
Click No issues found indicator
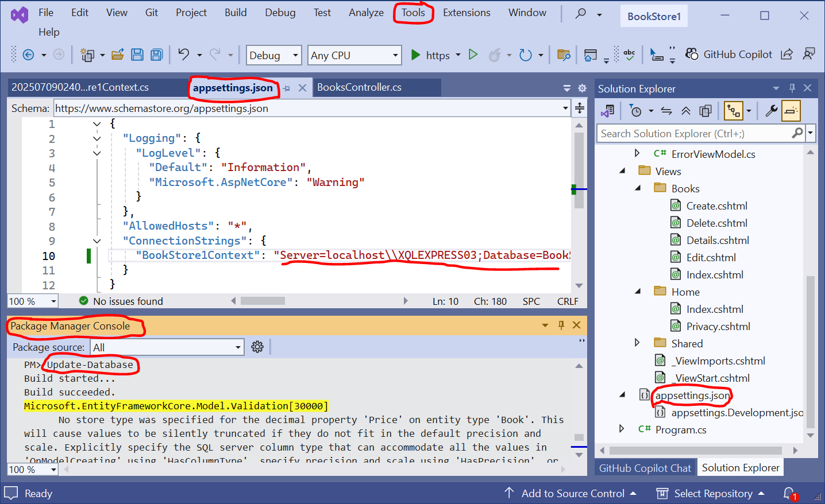coord(121,301)
